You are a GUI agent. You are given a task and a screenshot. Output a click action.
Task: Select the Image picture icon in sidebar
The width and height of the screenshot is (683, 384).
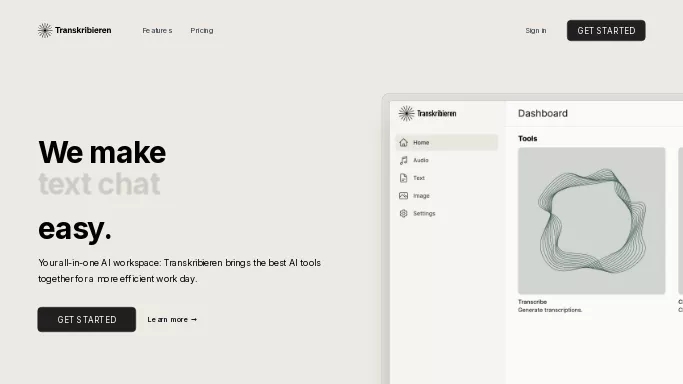[x=403, y=196]
